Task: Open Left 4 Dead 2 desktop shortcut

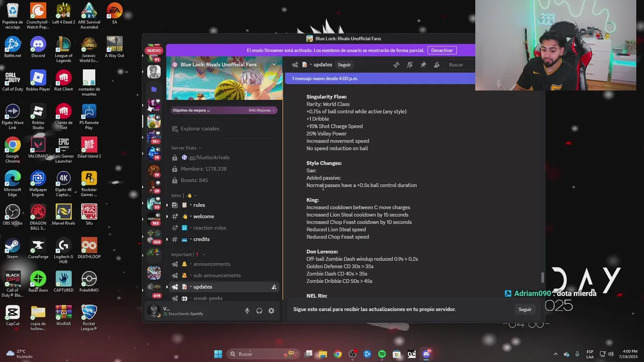Action: click(63, 15)
